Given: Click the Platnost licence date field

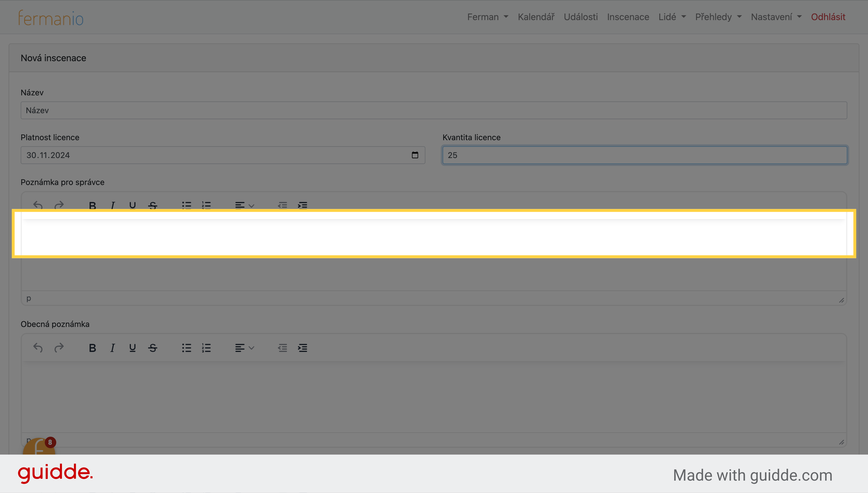Looking at the screenshot, I should coord(223,155).
